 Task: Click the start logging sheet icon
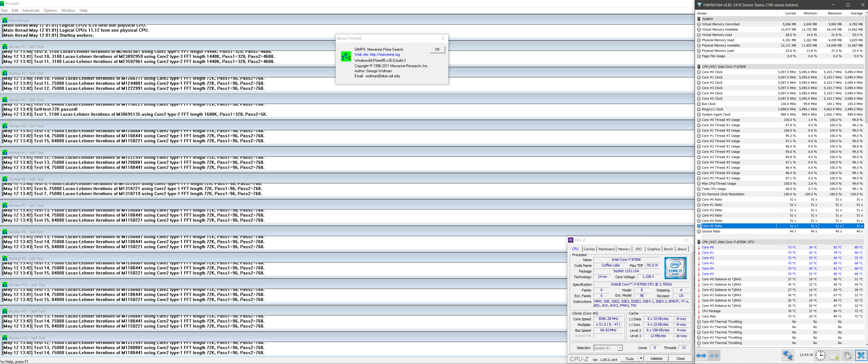pos(834,356)
